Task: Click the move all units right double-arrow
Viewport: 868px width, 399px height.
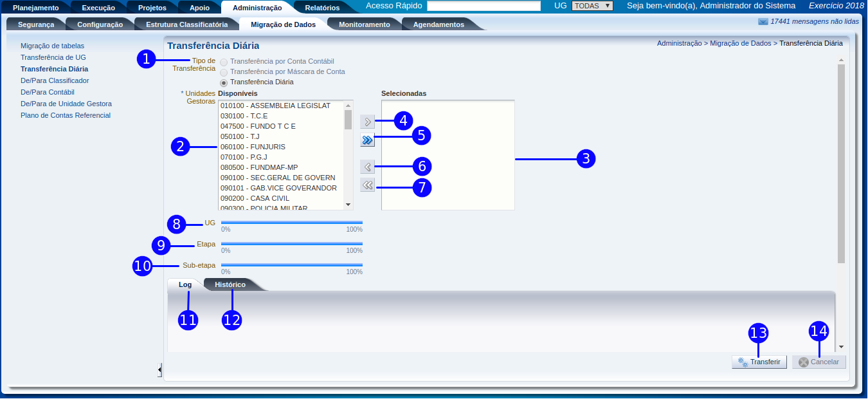Action: 367,140
